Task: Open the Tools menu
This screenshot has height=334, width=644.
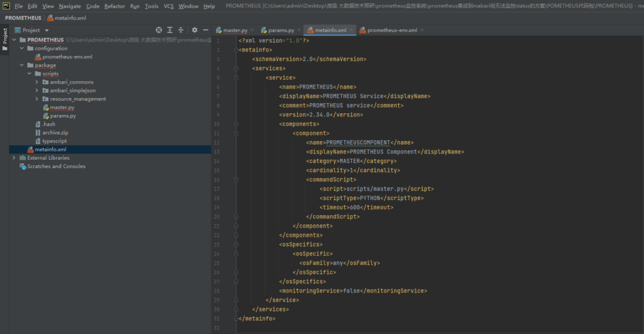Action: [152, 6]
